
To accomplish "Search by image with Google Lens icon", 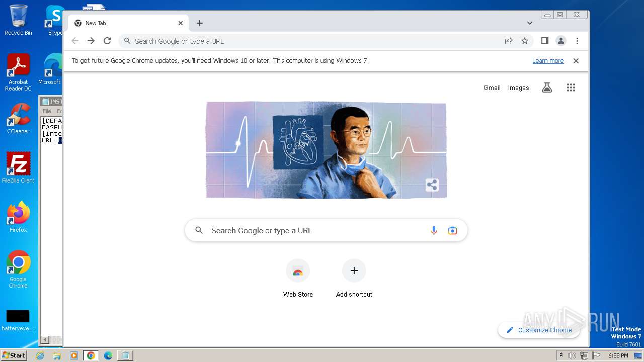I will coord(452,230).
